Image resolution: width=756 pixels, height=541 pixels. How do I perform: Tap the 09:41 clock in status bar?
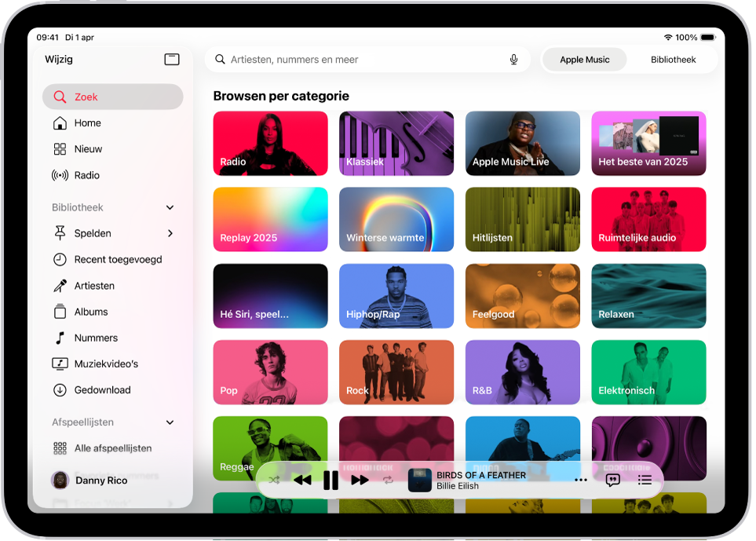coord(47,37)
